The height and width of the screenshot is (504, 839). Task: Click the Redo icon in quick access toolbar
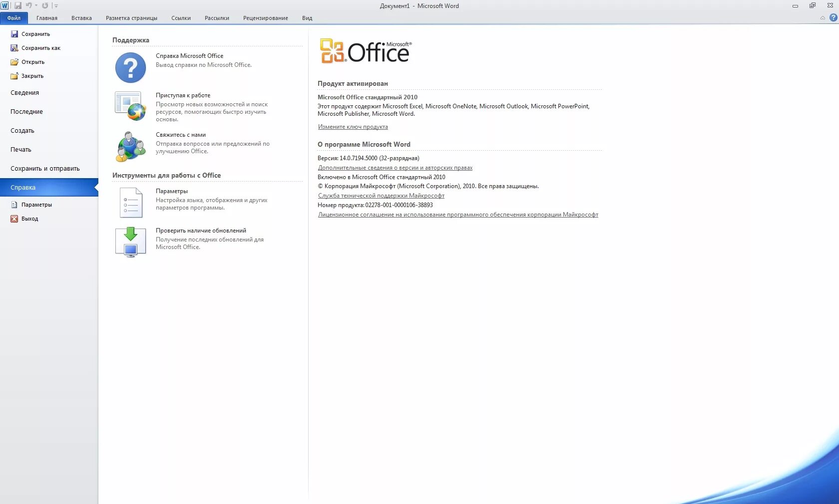(45, 5)
